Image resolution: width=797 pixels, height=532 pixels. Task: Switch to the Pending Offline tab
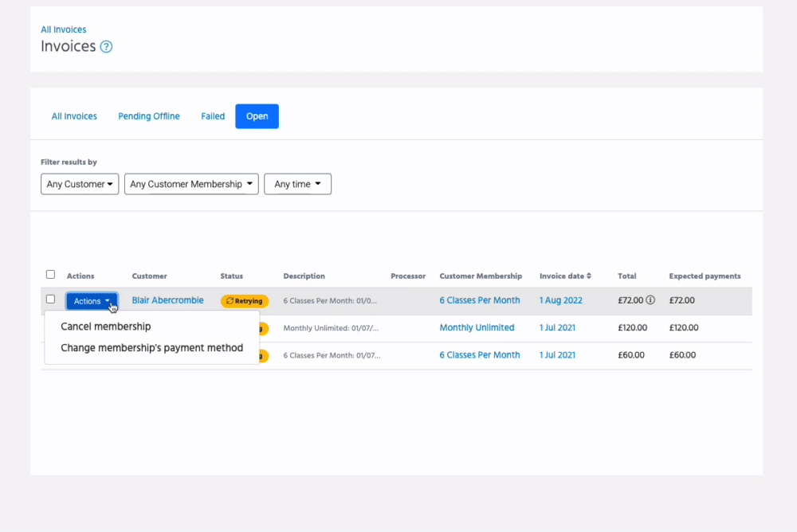pos(149,116)
